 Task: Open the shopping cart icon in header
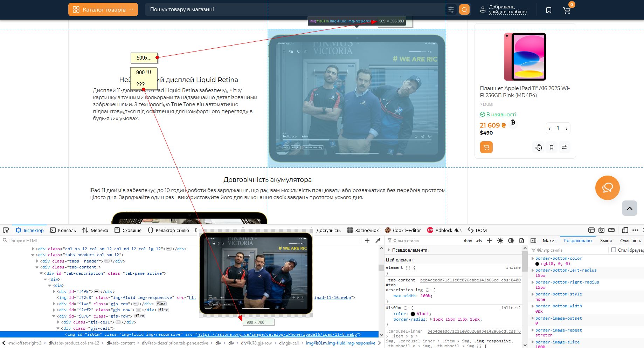[567, 10]
